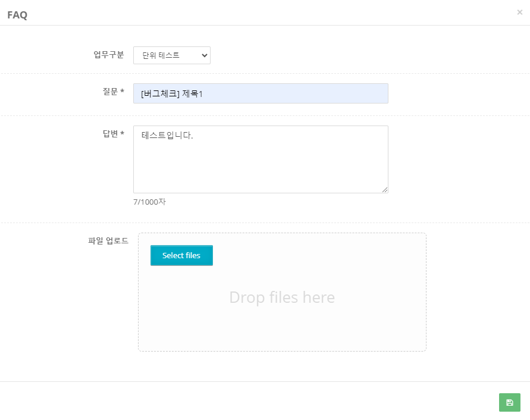Click the 파일 업로드 label
530x420 pixels.
click(x=108, y=241)
